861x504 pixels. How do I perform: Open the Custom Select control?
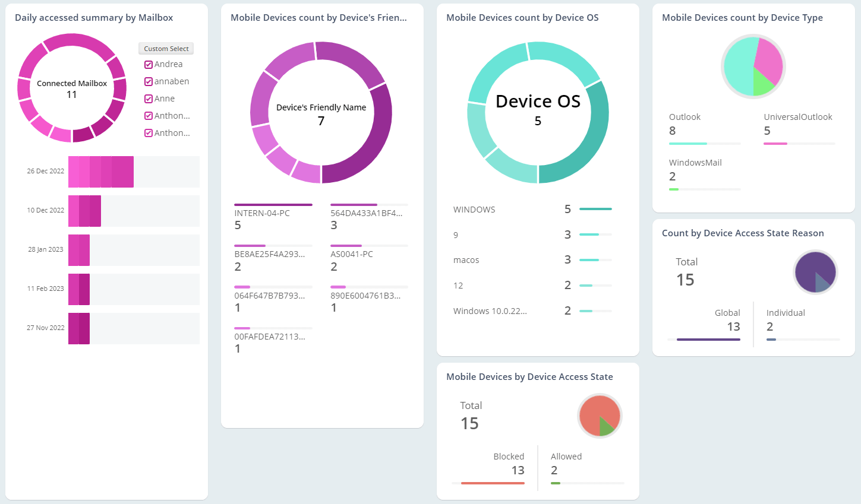166,48
